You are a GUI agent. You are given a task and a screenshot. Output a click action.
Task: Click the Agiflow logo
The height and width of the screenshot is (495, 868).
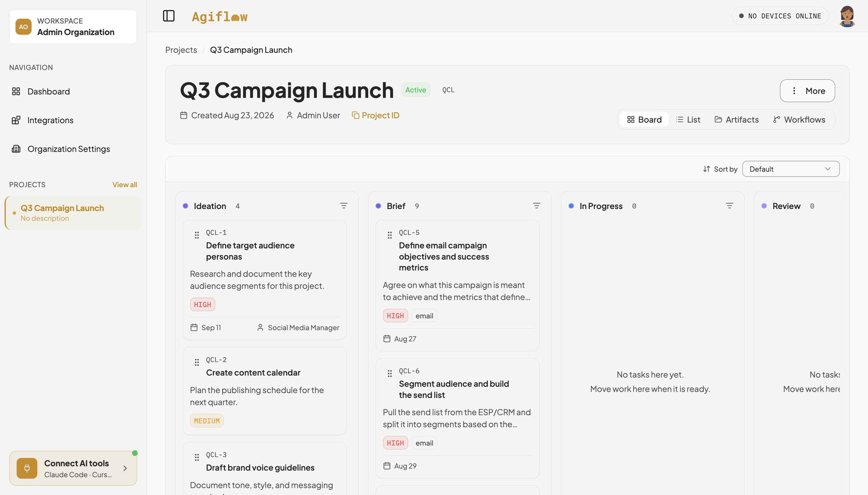pyautogui.click(x=220, y=17)
